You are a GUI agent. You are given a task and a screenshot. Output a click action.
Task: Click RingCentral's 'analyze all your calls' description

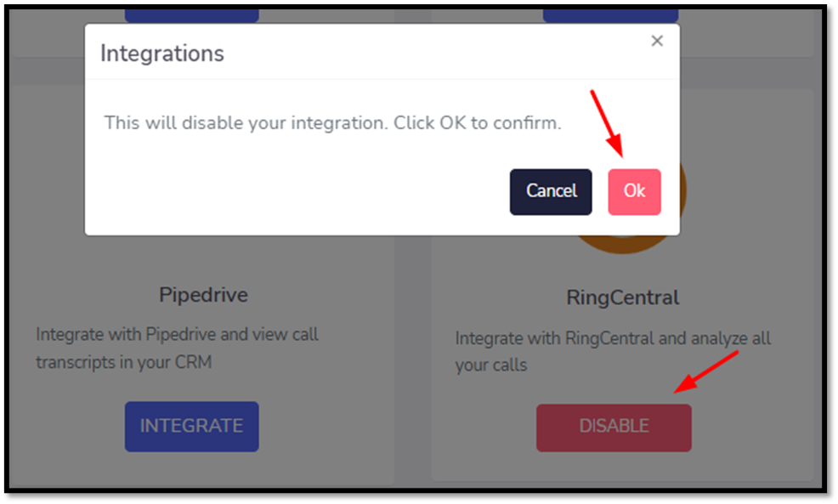coord(613,352)
